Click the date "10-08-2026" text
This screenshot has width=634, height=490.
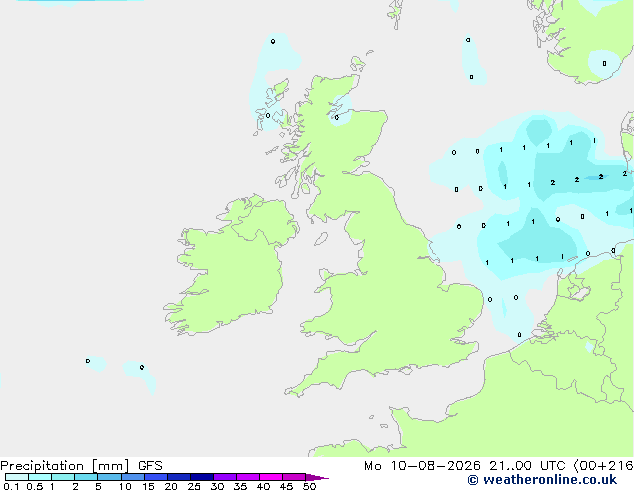pos(436,466)
